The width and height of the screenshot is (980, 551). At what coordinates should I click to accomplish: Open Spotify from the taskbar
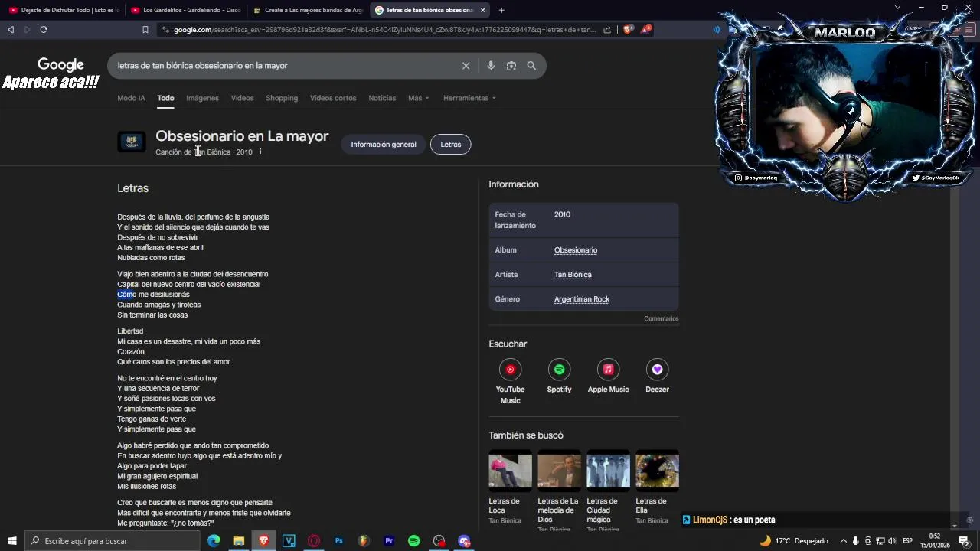point(414,541)
